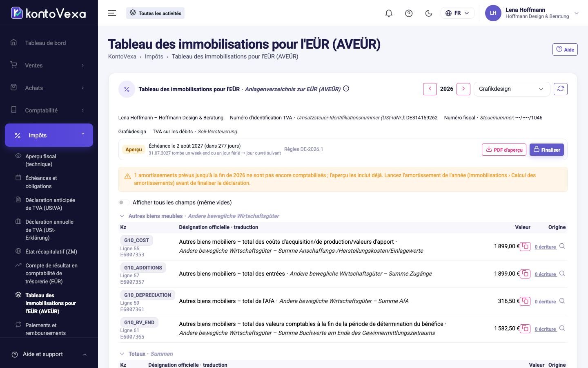Click the 1 582,50 € value
This screenshot has height=368, width=588.
coord(507,328)
